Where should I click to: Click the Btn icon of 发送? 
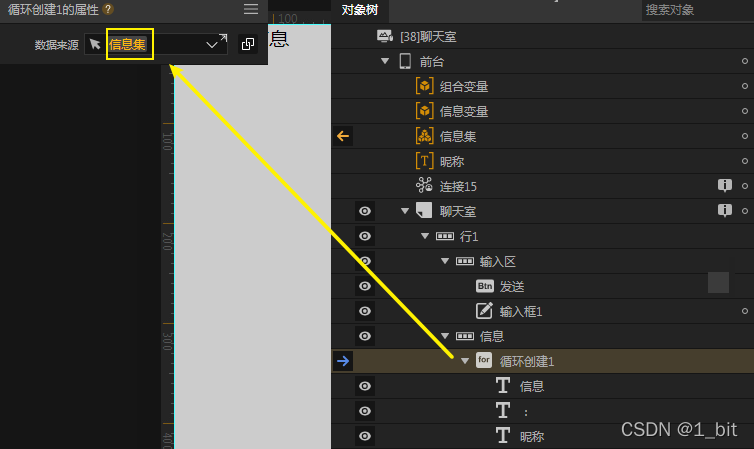tap(485, 286)
